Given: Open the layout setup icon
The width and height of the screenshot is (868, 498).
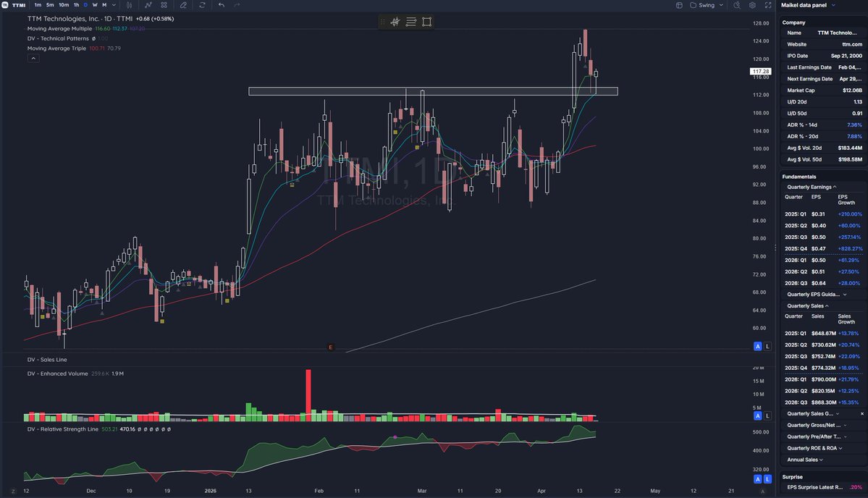Looking at the screenshot, I should 679,5.
